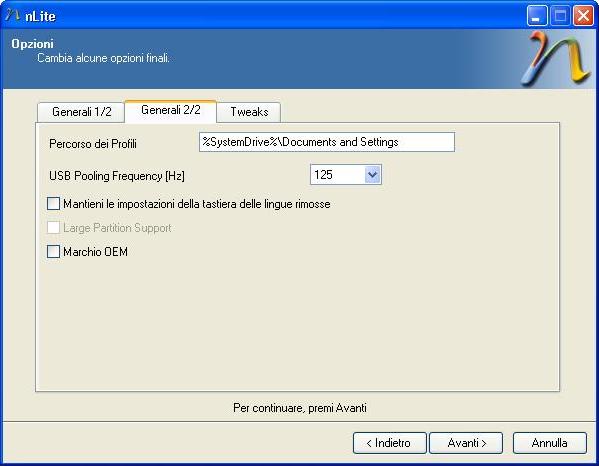599x466 pixels.
Task: Cancel the wizard with Annulla
Action: tap(549, 443)
